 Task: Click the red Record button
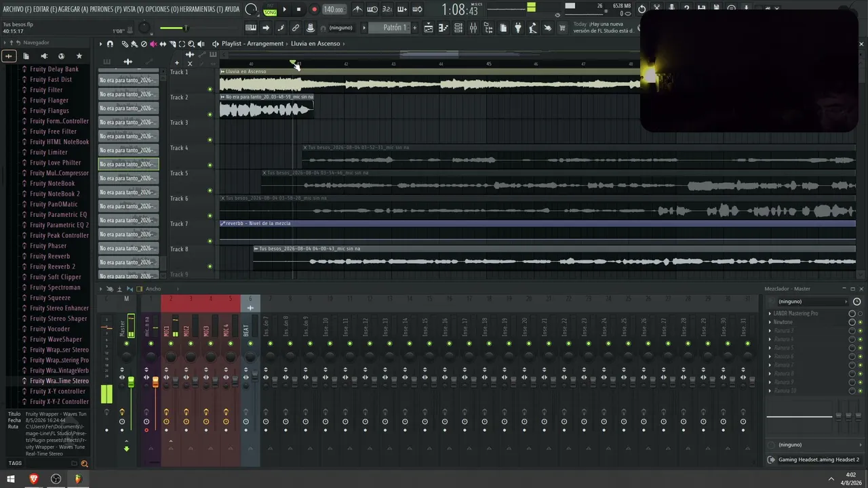click(x=314, y=9)
